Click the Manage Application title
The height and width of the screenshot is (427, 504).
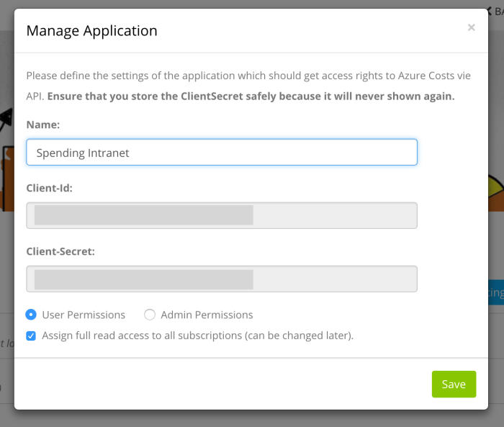coord(92,31)
